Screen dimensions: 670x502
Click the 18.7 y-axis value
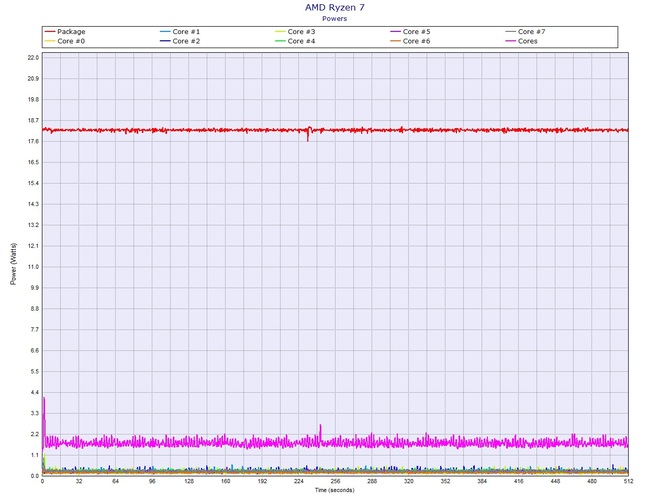coord(33,120)
